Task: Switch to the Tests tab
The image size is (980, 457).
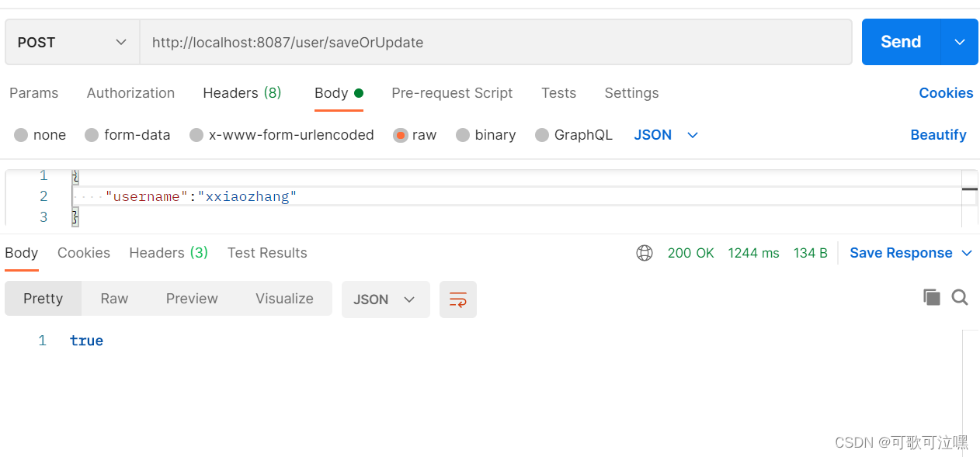Action: point(558,93)
